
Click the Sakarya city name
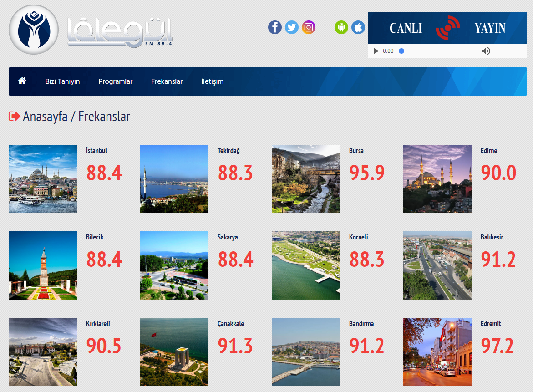point(228,237)
